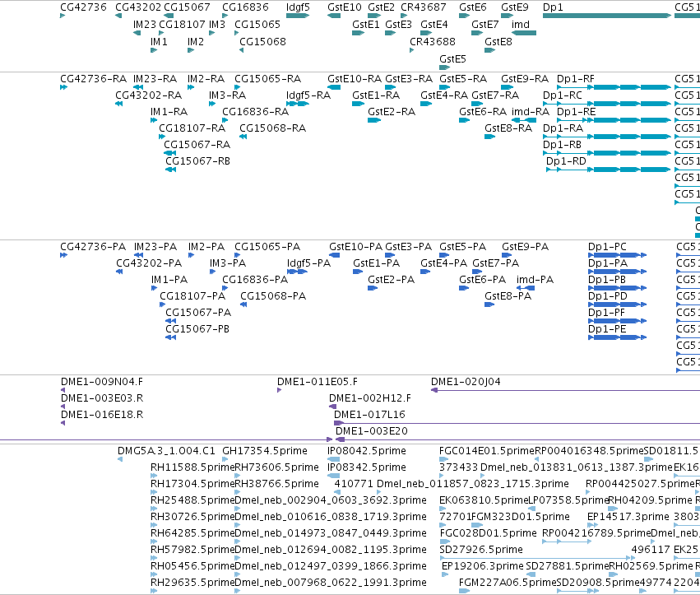Screen dimensions: 700x595
Task: Select the RH73606.5prime EST label
Action: click(276, 467)
